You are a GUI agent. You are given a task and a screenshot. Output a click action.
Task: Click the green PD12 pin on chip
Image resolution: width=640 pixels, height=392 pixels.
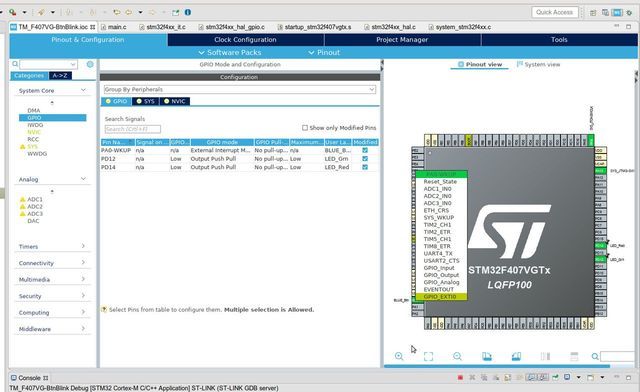click(600, 259)
